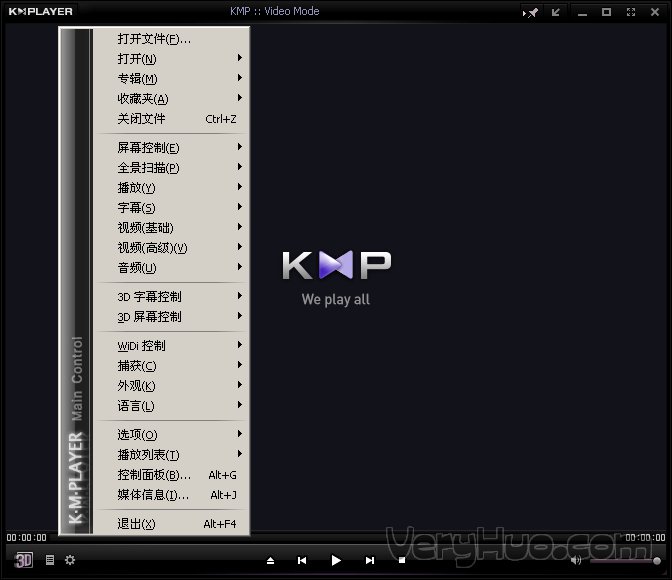Choose 控制面板(B)... menu entry
This screenshot has width=672, height=580.
pyautogui.click(x=171, y=475)
